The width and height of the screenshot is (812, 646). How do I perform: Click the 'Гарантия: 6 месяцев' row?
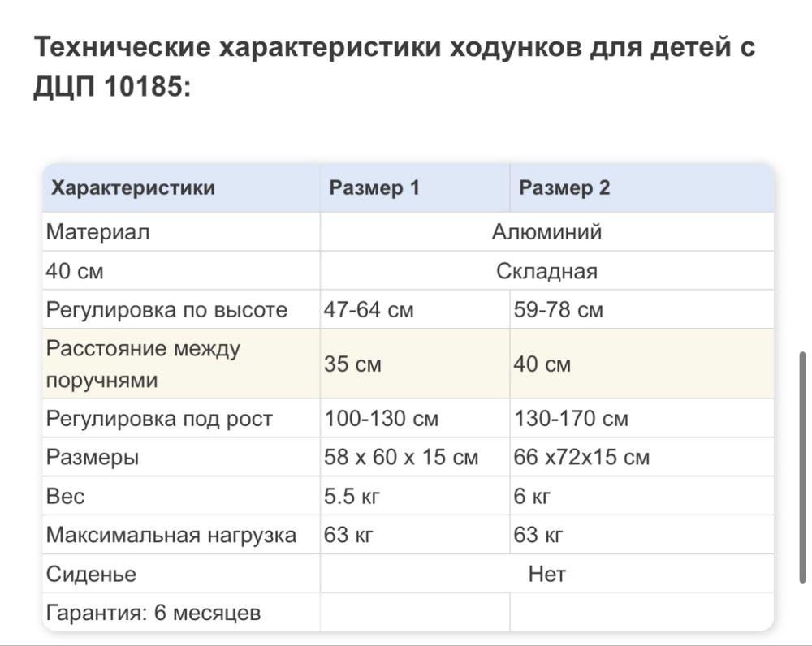click(408, 613)
